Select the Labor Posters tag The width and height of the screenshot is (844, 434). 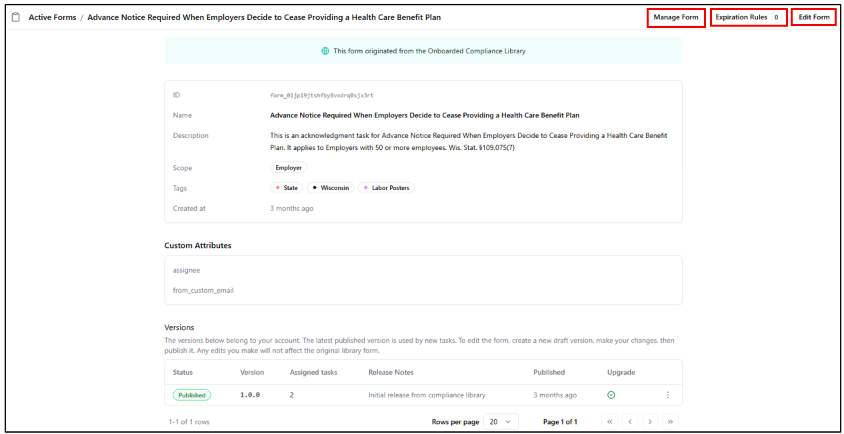(385, 188)
